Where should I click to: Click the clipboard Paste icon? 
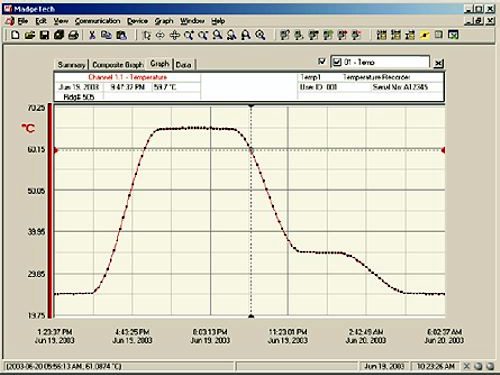[121, 35]
